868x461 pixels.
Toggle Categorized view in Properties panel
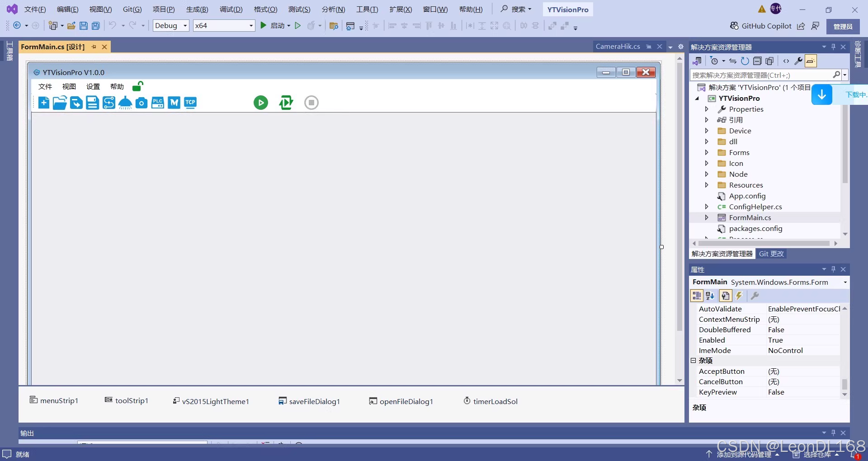click(x=697, y=296)
